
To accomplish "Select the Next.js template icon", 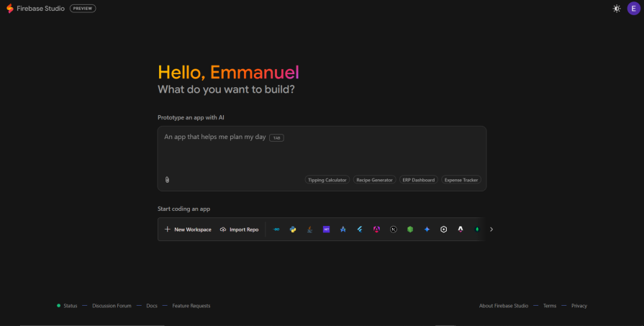I will click(394, 230).
